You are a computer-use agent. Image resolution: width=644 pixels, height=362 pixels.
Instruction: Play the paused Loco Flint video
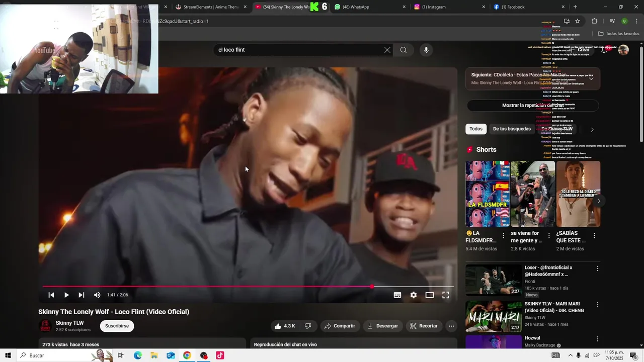pyautogui.click(x=66, y=295)
